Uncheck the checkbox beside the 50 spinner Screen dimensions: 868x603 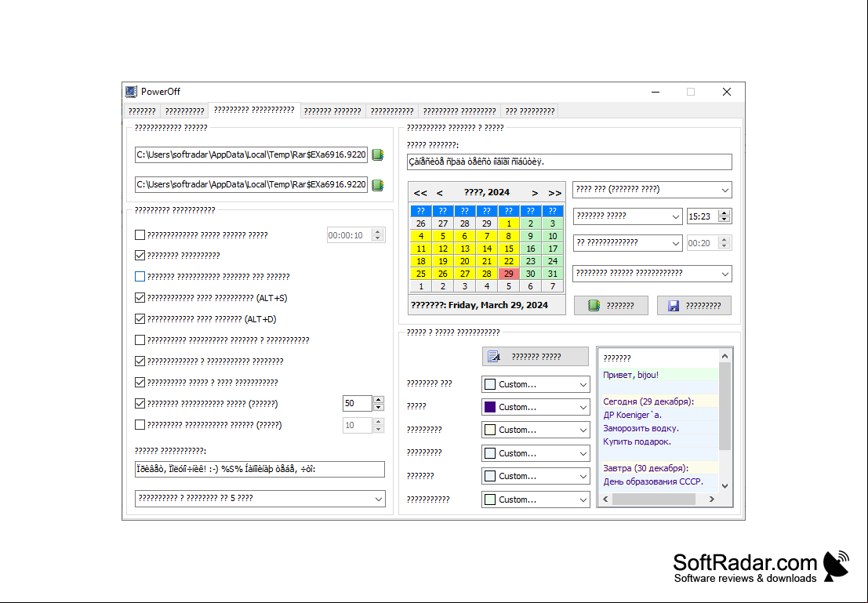tap(140, 404)
